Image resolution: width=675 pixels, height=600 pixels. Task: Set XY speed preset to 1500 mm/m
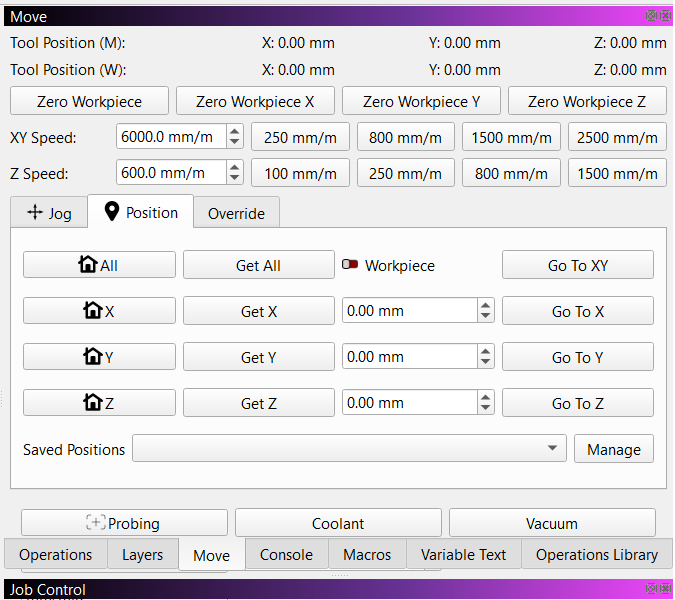tap(511, 137)
